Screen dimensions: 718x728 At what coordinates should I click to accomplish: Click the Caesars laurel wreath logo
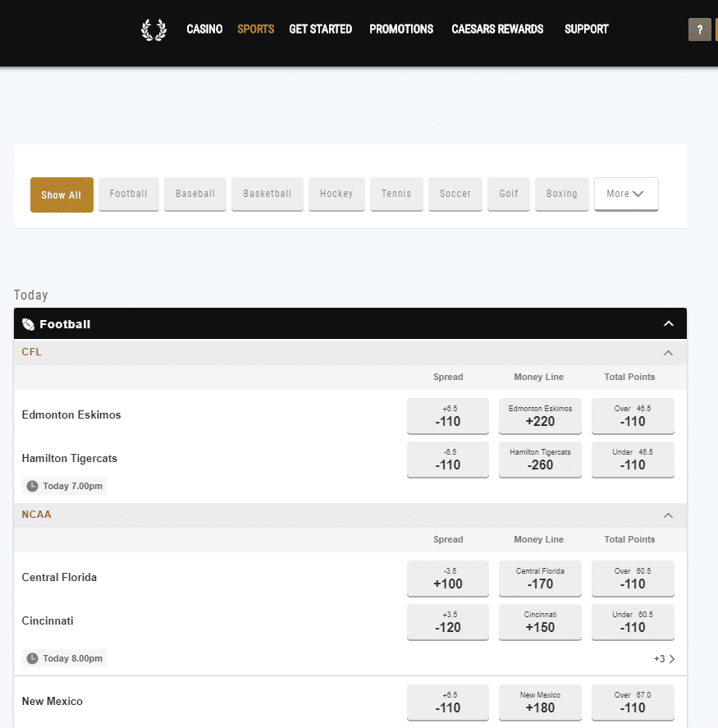(x=153, y=30)
